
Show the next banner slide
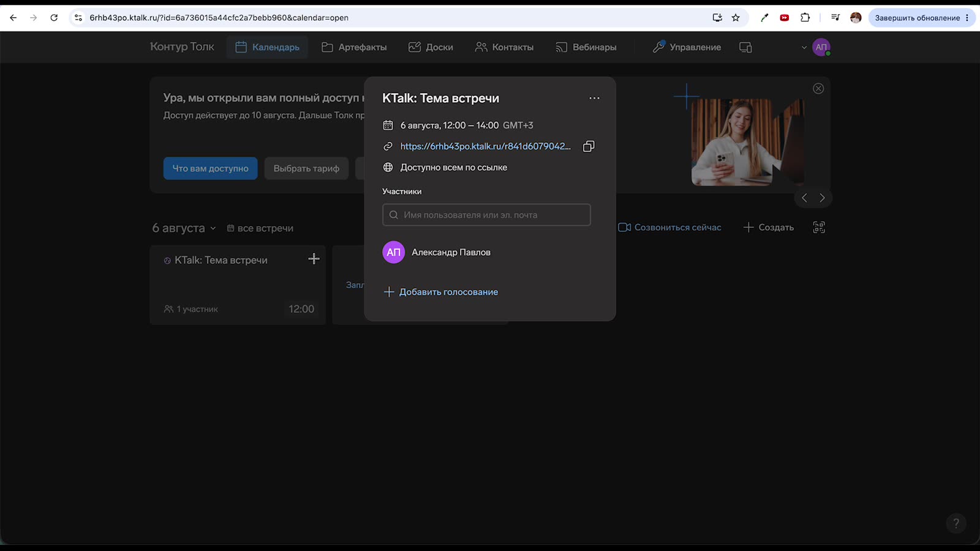822,198
